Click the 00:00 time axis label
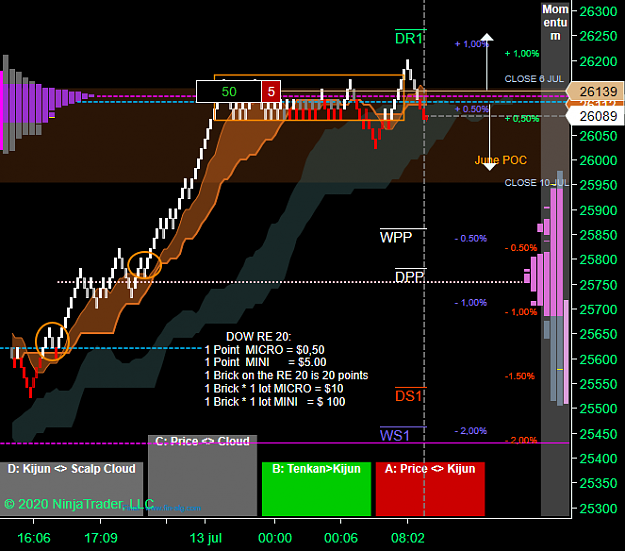 [275, 538]
